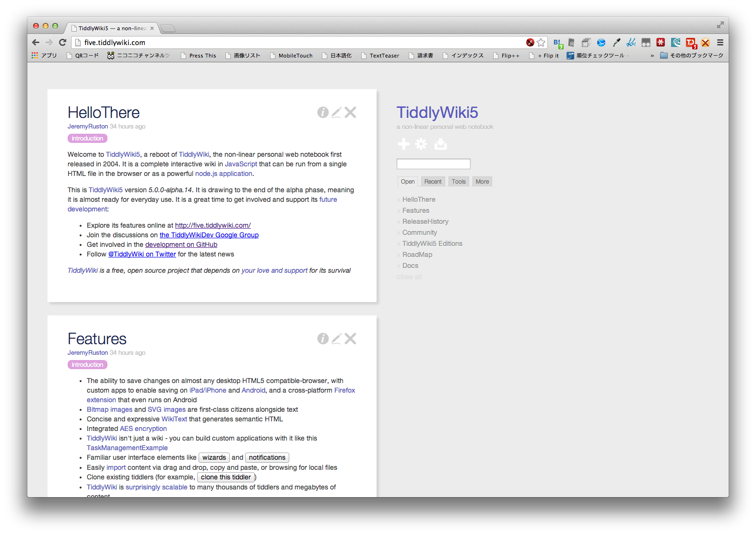Open the Chrome hamburger menu
This screenshot has width=756, height=535.
tap(720, 42)
